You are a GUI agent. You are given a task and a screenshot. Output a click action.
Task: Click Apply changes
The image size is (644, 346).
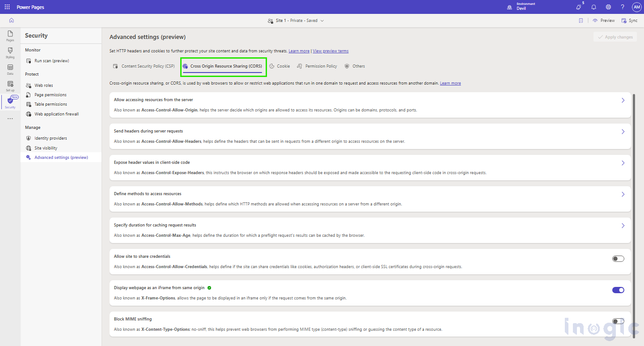point(615,37)
